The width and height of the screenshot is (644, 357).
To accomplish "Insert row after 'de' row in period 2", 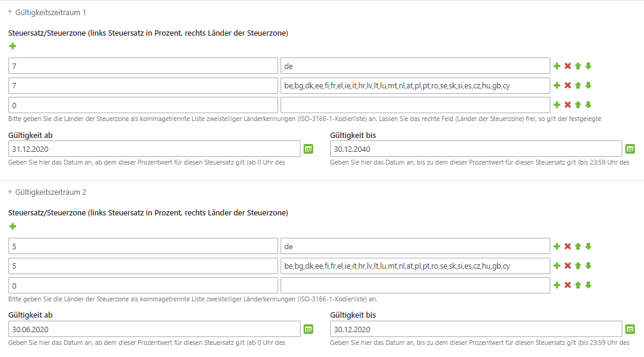I will click(x=557, y=246).
